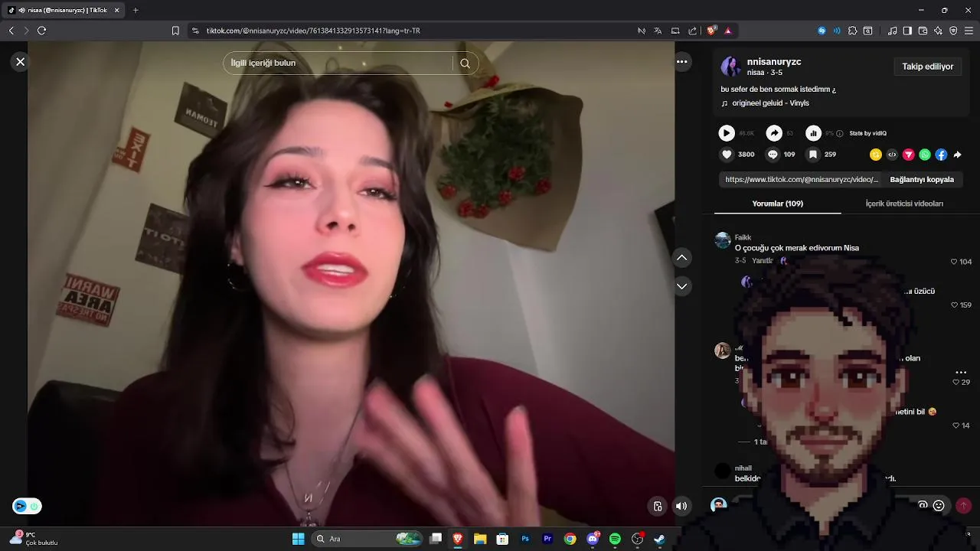
Task: Switch to 'Yorumlar (109)' tab
Action: point(777,204)
